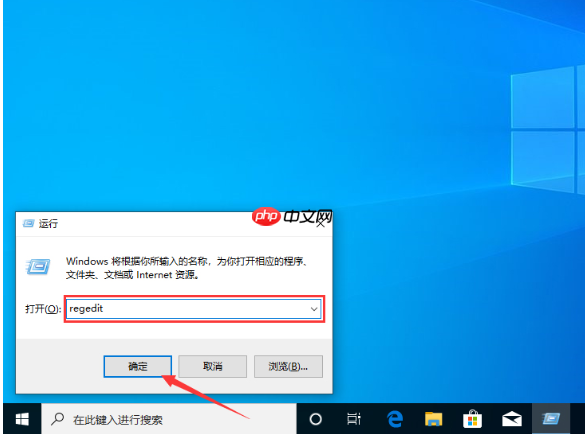585x434 pixels.
Task: Expand the Open field dropdown arrow
Action: pos(314,309)
